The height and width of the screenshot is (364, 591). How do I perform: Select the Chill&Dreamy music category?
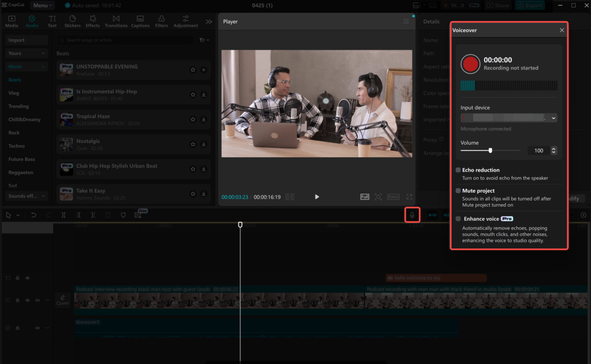(x=24, y=119)
